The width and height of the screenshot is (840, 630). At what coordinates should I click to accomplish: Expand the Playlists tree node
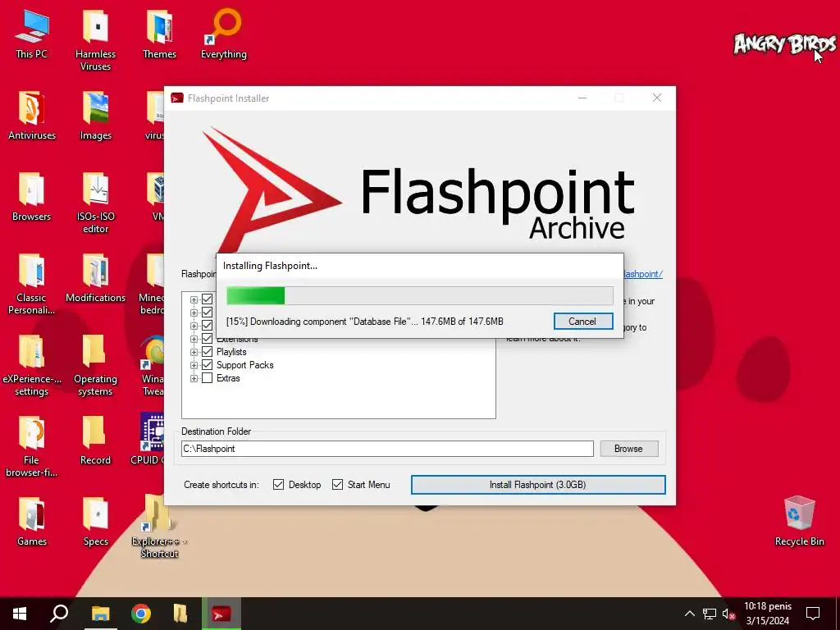coord(194,352)
